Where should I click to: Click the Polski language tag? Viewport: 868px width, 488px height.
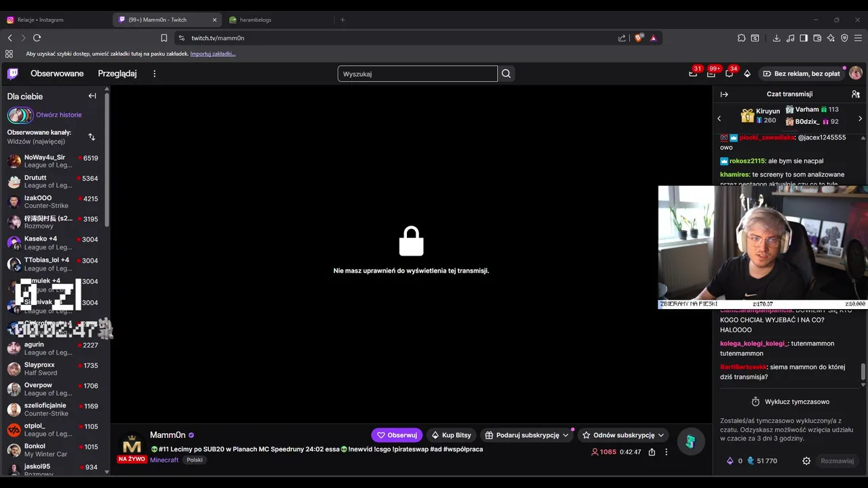[x=195, y=460]
